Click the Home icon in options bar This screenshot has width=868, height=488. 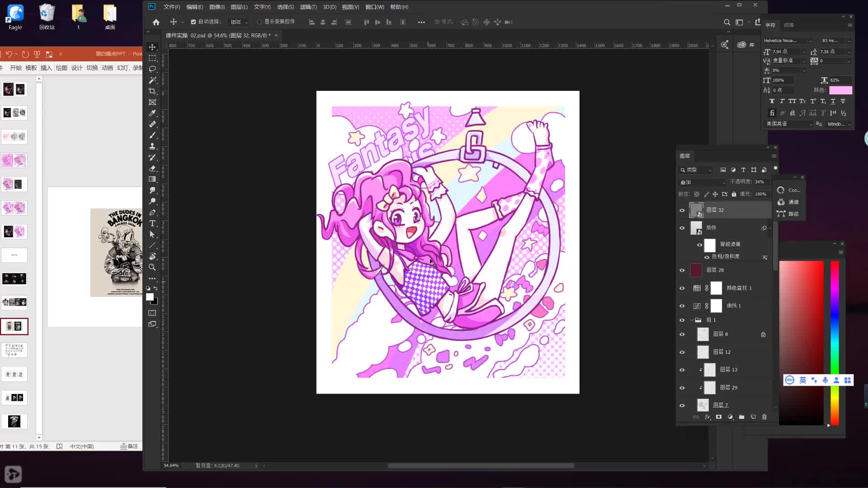point(156,22)
